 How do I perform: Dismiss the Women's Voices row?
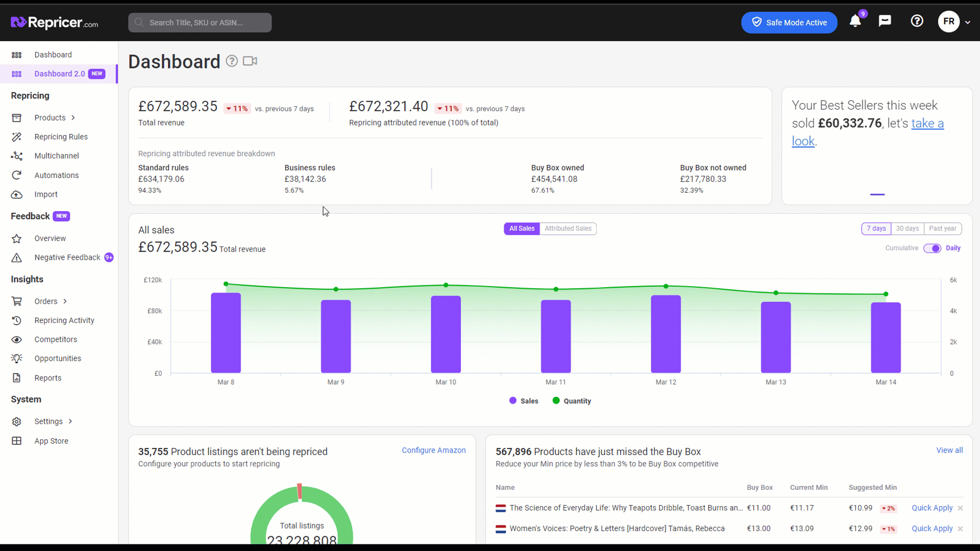click(x=960, y=529)
